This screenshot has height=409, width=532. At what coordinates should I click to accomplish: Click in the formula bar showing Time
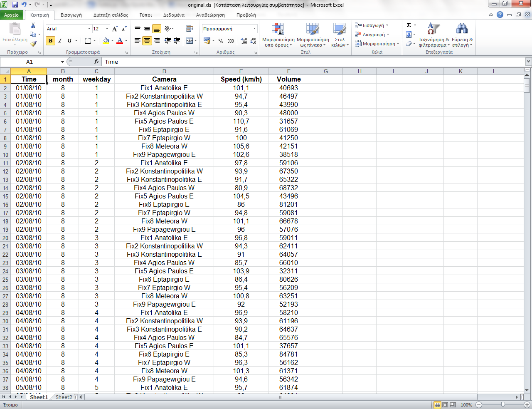314,62
